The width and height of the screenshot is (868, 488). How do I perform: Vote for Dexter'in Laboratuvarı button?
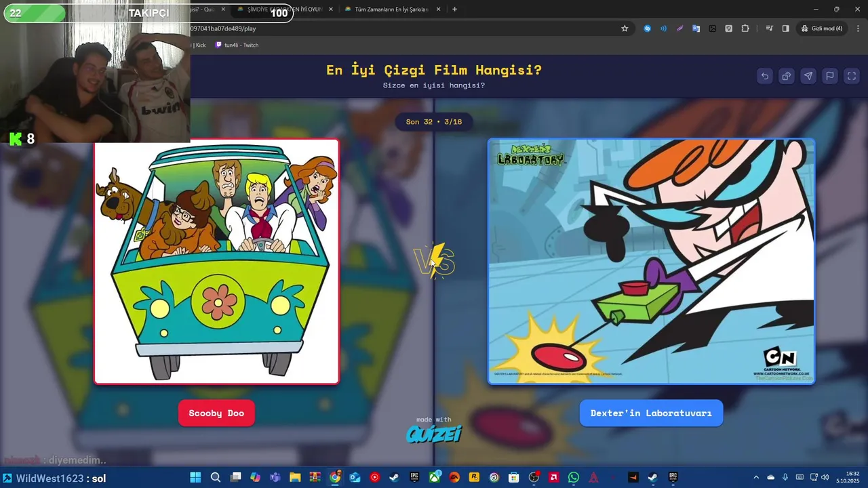pos(651,413)
